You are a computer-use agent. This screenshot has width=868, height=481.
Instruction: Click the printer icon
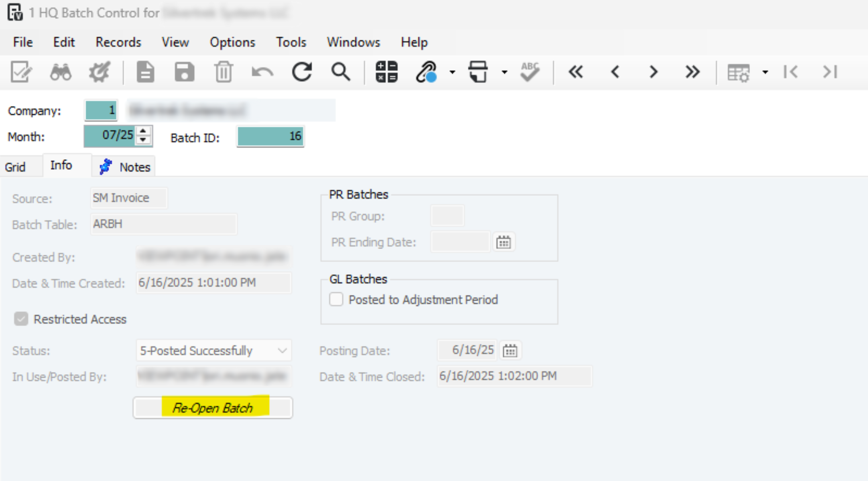478,73
